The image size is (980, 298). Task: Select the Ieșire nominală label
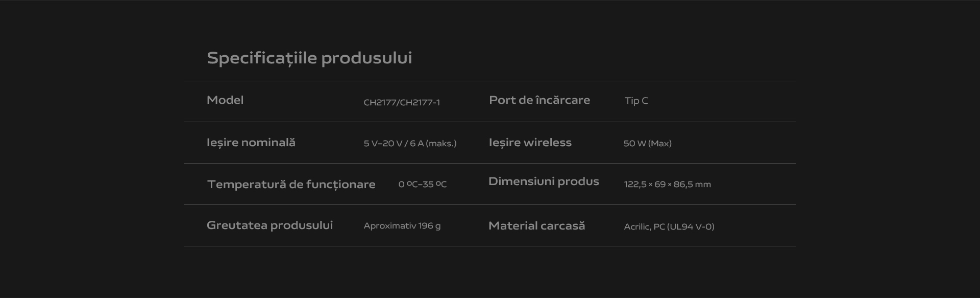click(x=251, y=143)
